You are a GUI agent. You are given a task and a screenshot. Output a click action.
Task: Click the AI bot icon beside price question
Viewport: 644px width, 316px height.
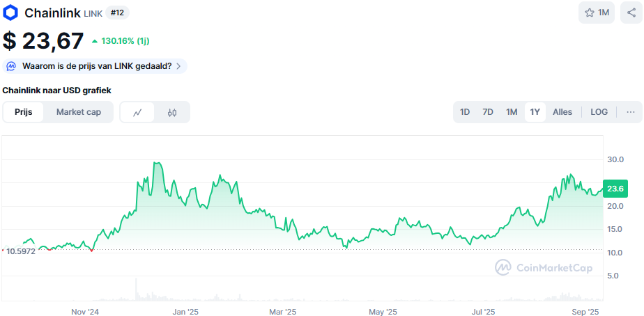(11, 66)
